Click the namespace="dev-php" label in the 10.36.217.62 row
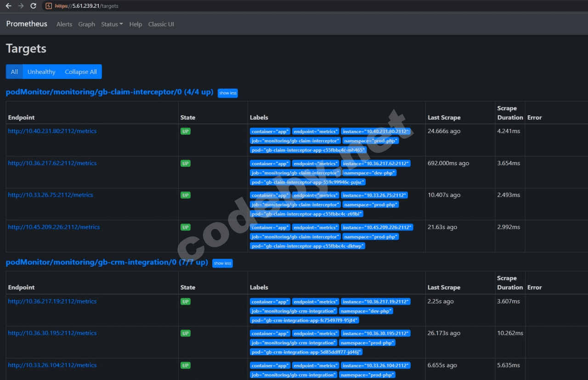588x380 pixels. pyautogui.click(x=369, y=173)
